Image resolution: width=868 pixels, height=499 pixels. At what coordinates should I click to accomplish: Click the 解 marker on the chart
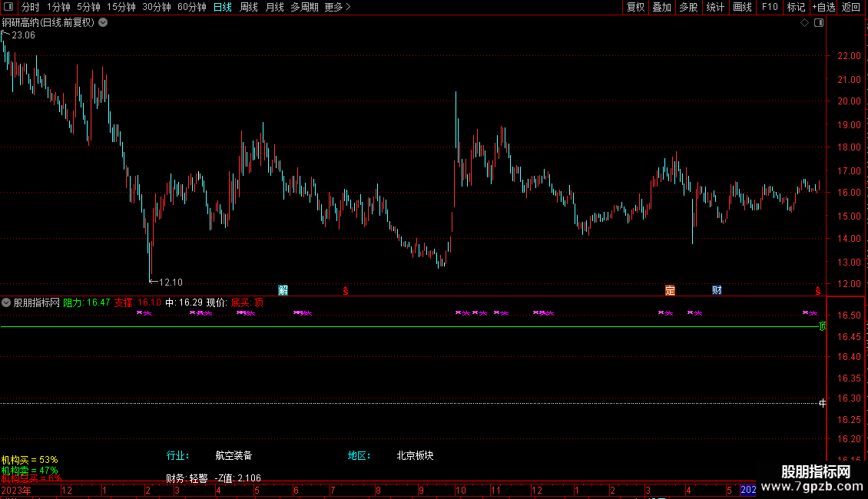(283, 290)
